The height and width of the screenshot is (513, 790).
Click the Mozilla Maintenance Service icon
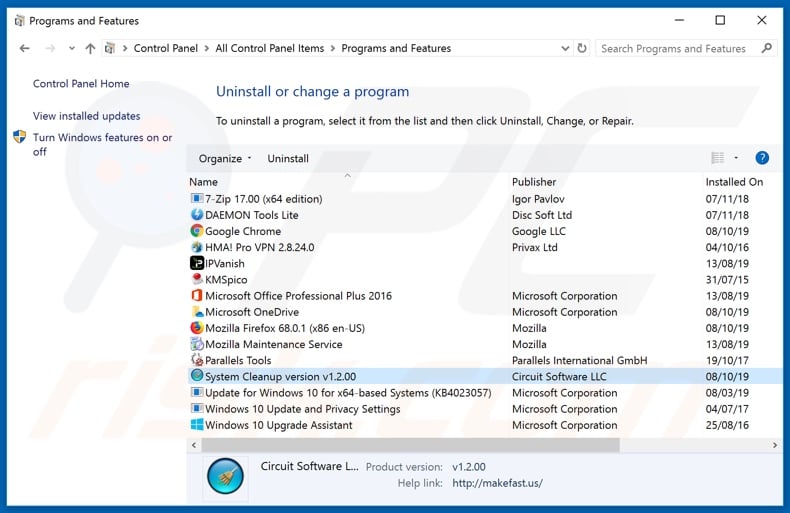196,344
